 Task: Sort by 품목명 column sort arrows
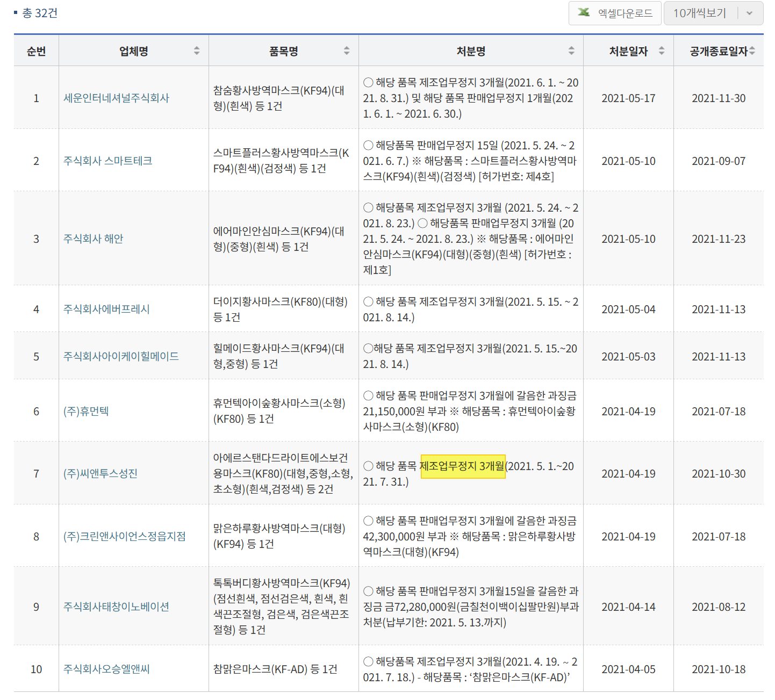coord(347,51)
